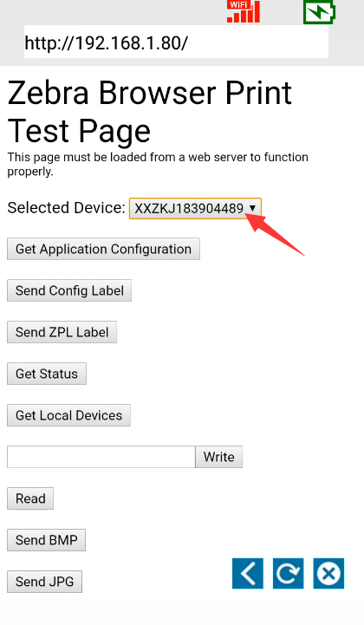
Task: Tap the green battery charging icon
Action: tap(319, 12)
